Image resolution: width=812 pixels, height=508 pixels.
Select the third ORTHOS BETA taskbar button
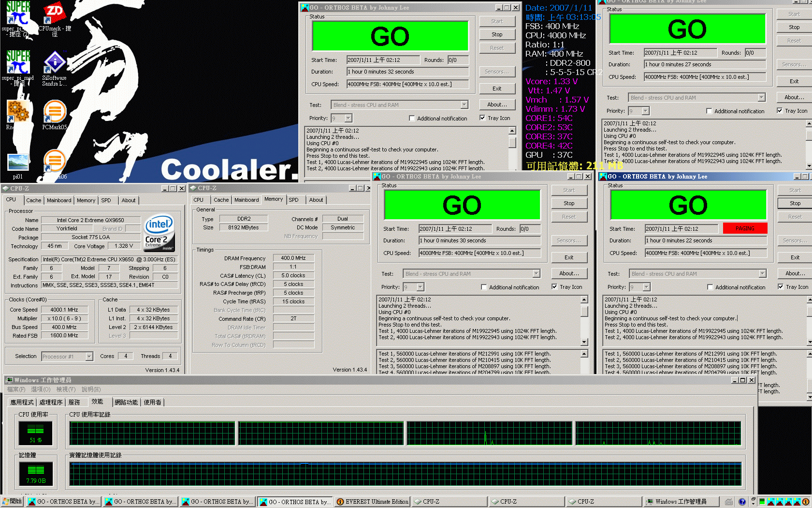point(217,502)
